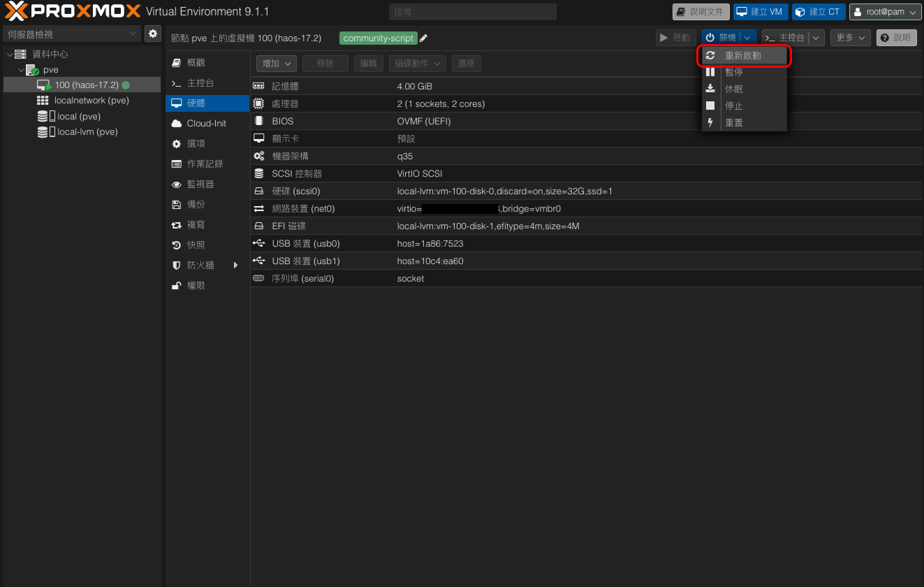Select localnetwork (pve) tree item
This screenshot has height=587, width=924.
click(82, 101)
